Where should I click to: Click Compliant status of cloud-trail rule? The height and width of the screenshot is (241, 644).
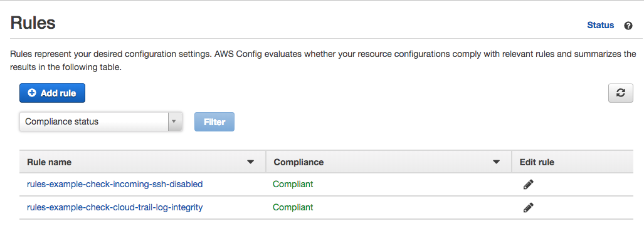tap(293, 207)
